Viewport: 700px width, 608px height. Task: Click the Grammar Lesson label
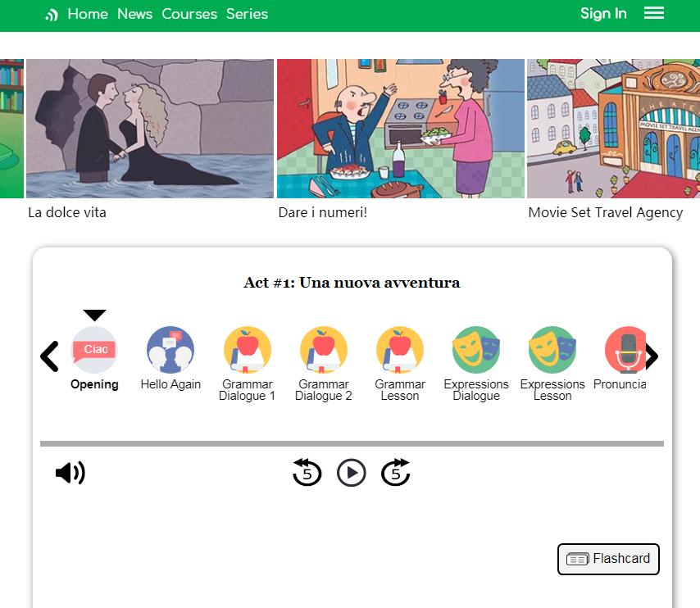coord(400,390)
